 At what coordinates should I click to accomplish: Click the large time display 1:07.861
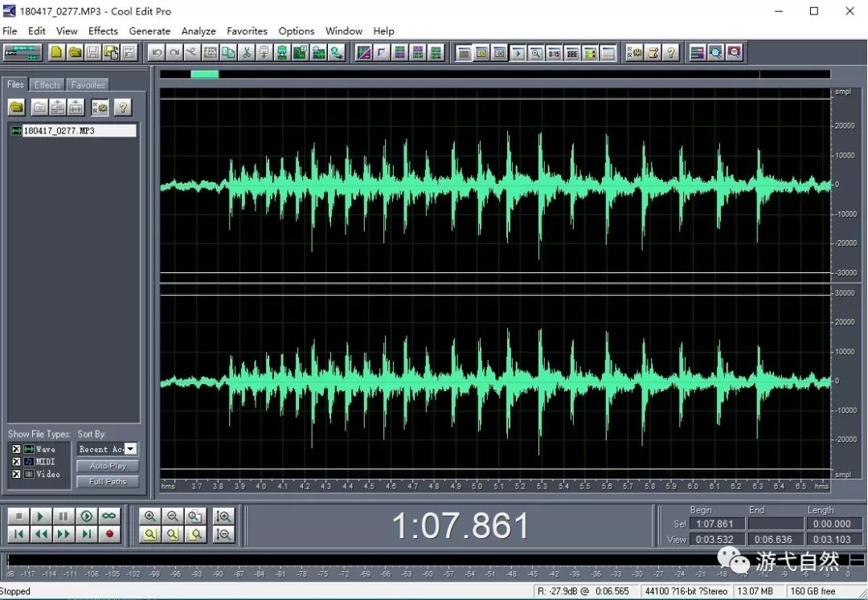point(460,525)
